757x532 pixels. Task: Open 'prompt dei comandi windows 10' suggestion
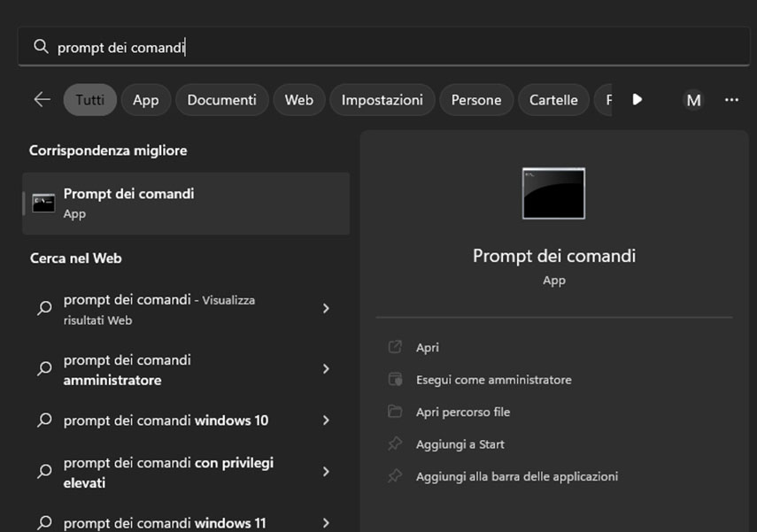186,420
